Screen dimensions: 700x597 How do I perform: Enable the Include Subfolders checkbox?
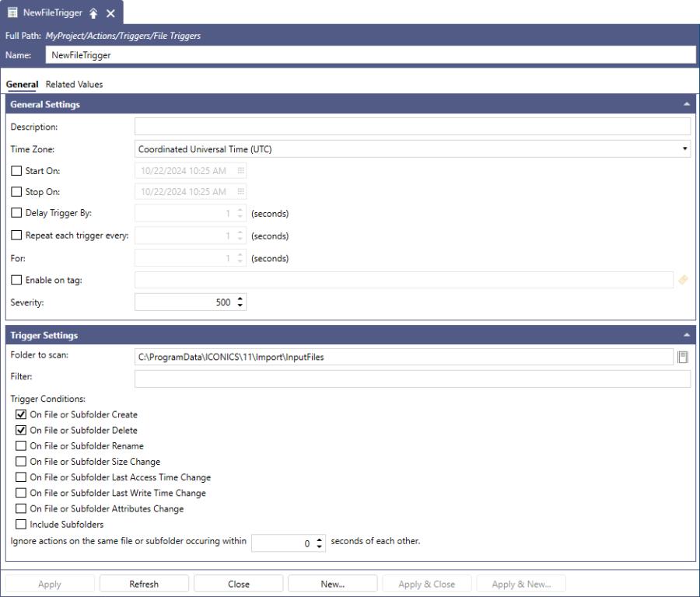point(21,524)
